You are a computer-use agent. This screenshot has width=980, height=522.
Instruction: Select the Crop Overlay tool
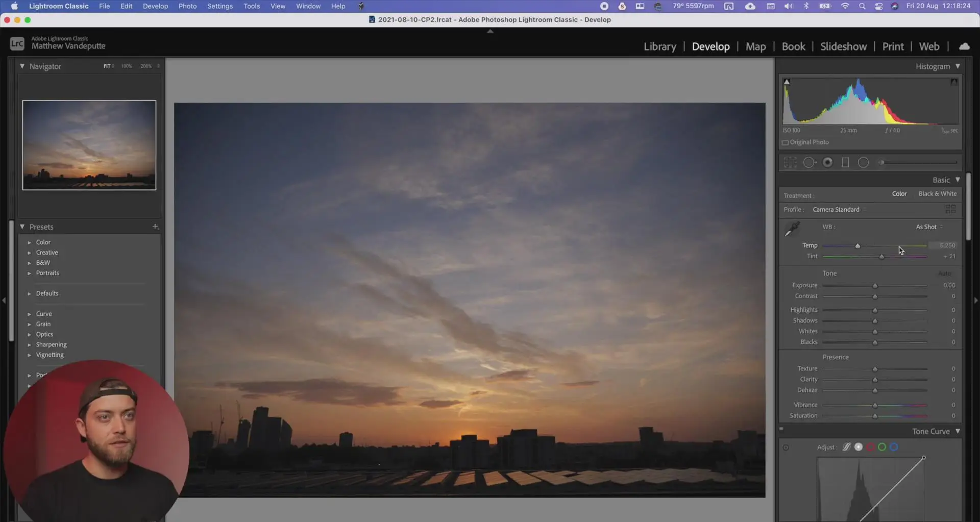point(790,162)
